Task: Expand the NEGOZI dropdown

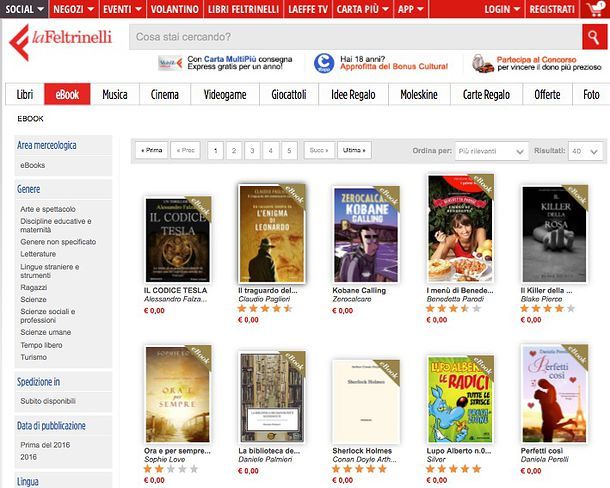Action: 74,9
